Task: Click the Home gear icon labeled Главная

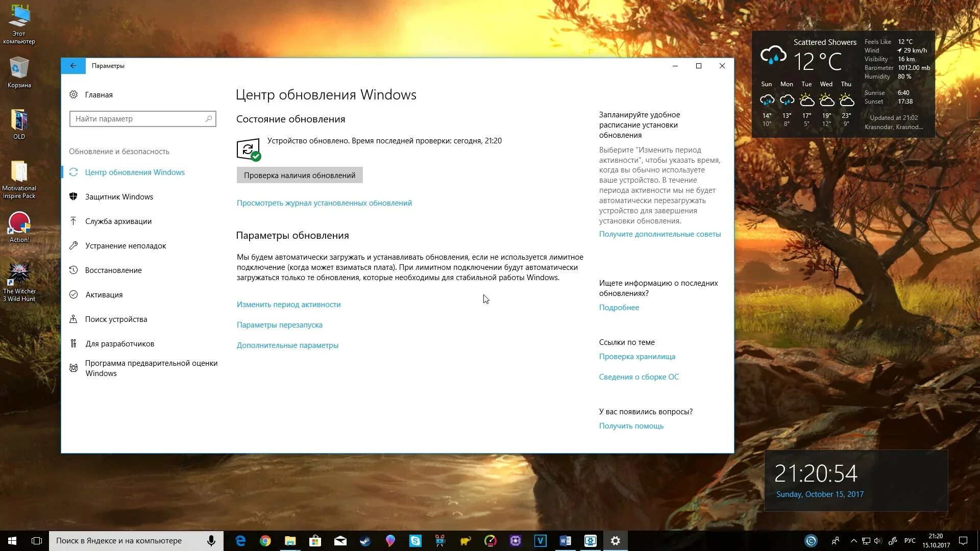Action: point(73,94)
